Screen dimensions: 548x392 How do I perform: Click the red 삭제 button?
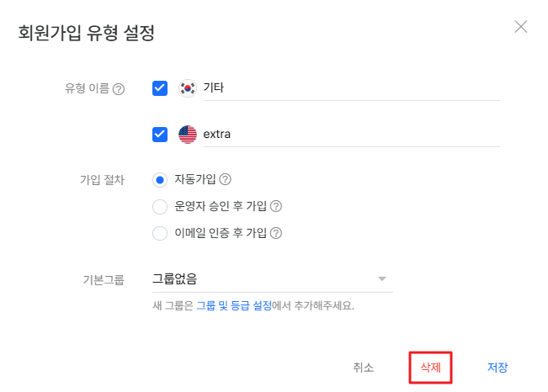431,368
